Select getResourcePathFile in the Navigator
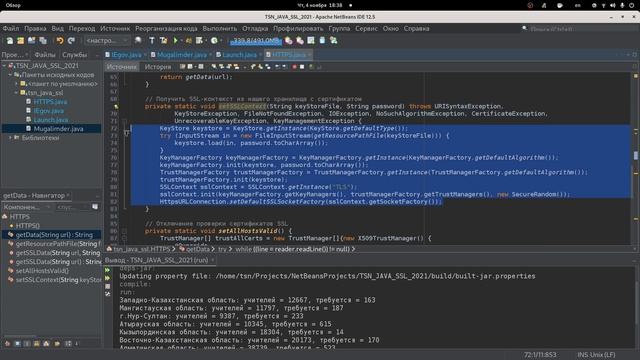The width and height of the screenshot is (640, 360). click(x=58, y=244)
